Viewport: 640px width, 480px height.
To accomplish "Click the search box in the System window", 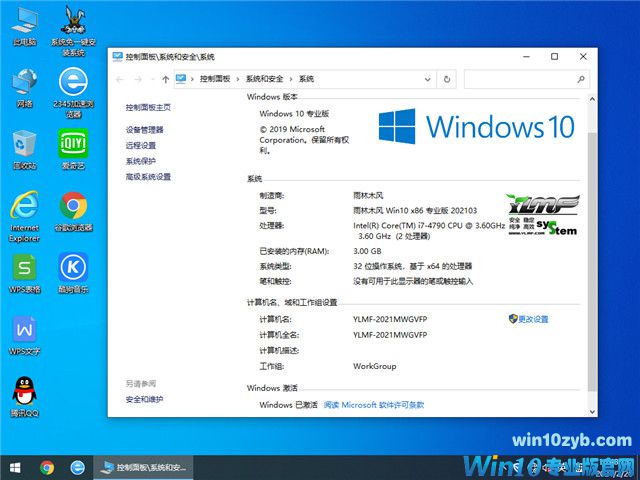I will click(527, 79).
